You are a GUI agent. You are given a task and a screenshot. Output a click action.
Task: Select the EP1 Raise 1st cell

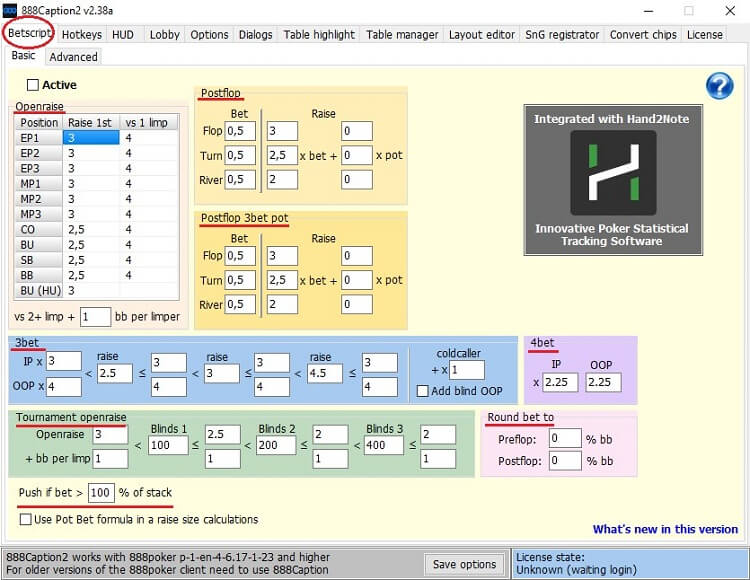click(90, 138)
